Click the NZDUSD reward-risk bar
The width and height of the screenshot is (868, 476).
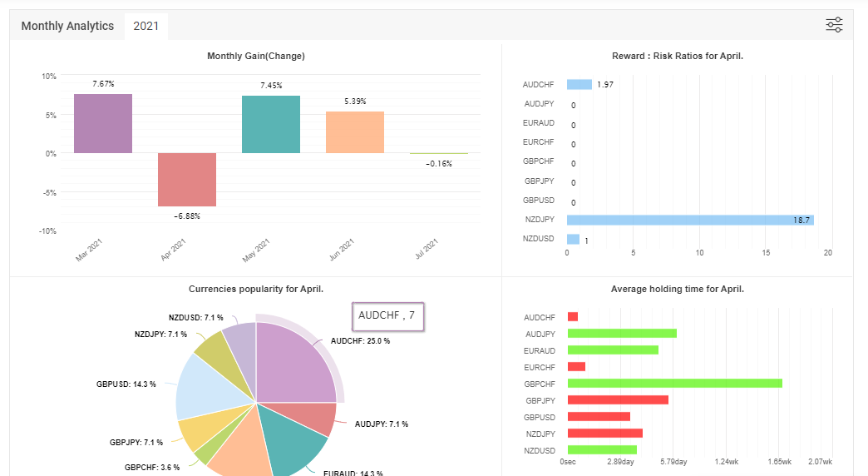tap(573, 240)
